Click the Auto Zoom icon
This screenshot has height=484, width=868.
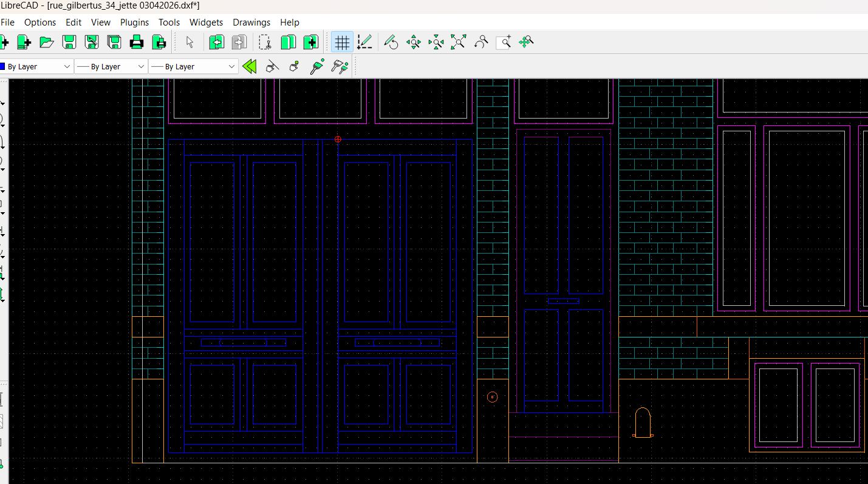(x=459, y=42)
